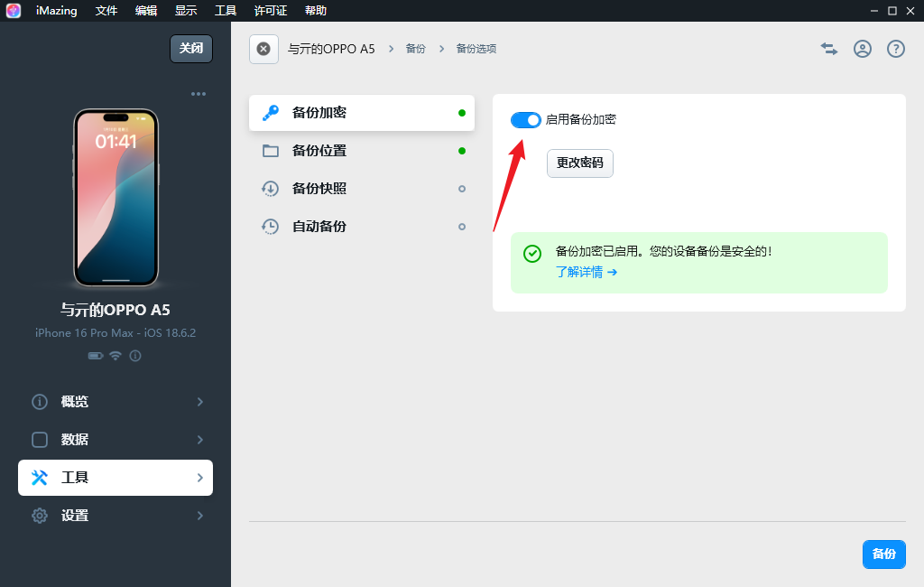This screenshot has height=587, width=924.
Task: Click 与亓的OPPO A5 breadcrumb
Action: point(331,49)
